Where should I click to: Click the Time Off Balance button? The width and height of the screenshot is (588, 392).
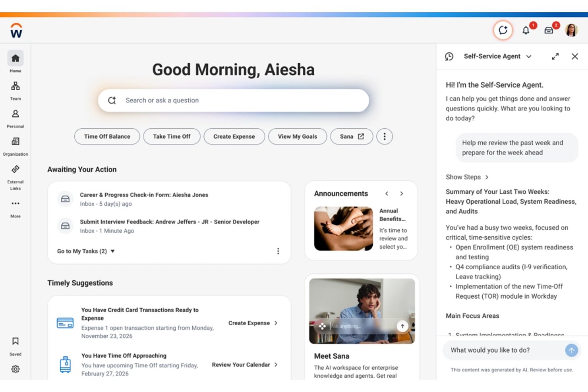point(107,137)
